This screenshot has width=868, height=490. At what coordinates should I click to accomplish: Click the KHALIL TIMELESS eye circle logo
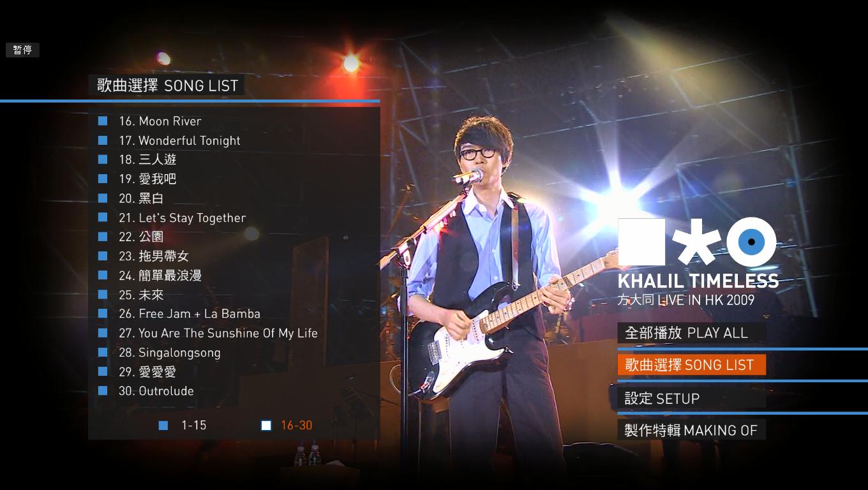pyautogui.click(x=751, y=242)
